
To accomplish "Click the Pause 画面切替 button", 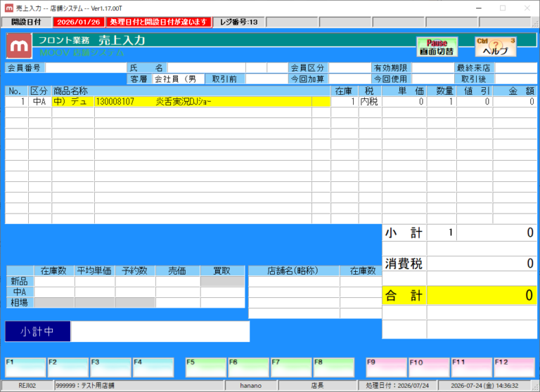I will point(437,47).
